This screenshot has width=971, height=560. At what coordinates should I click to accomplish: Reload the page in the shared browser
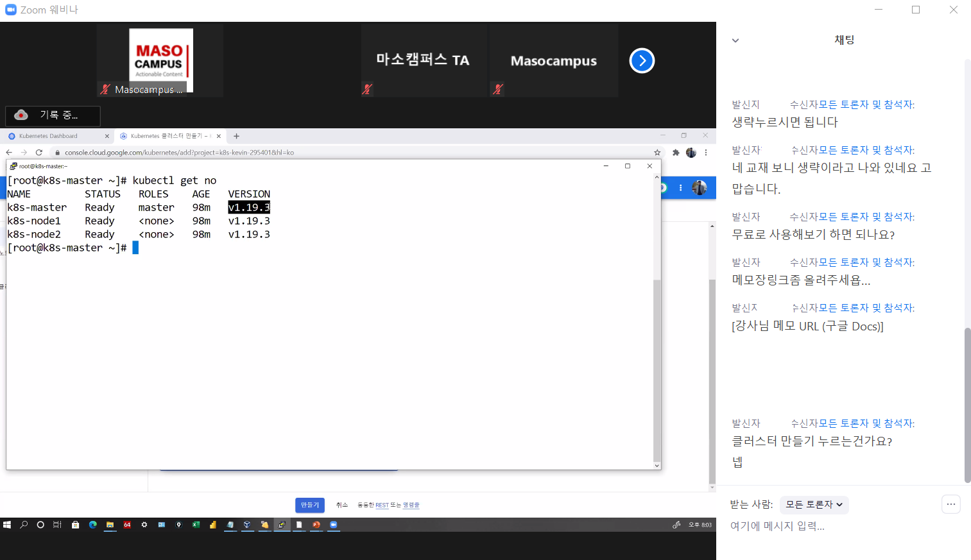click(39, 153)
